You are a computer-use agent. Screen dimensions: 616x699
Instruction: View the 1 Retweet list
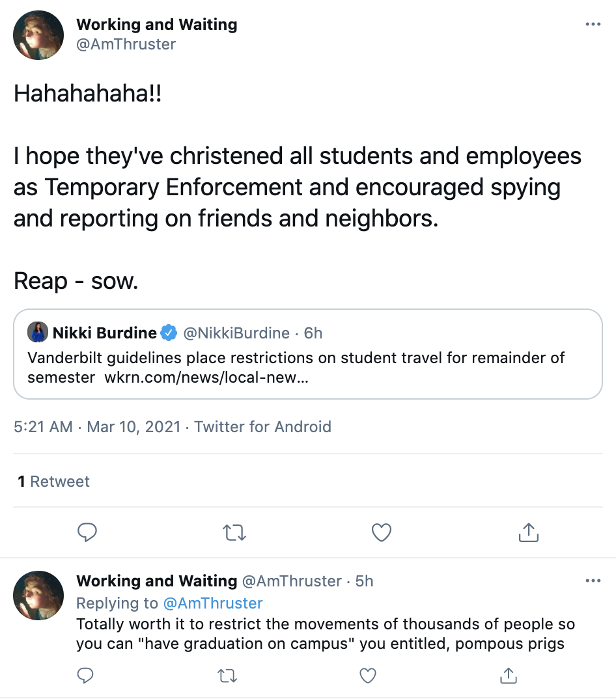(53, 482)
